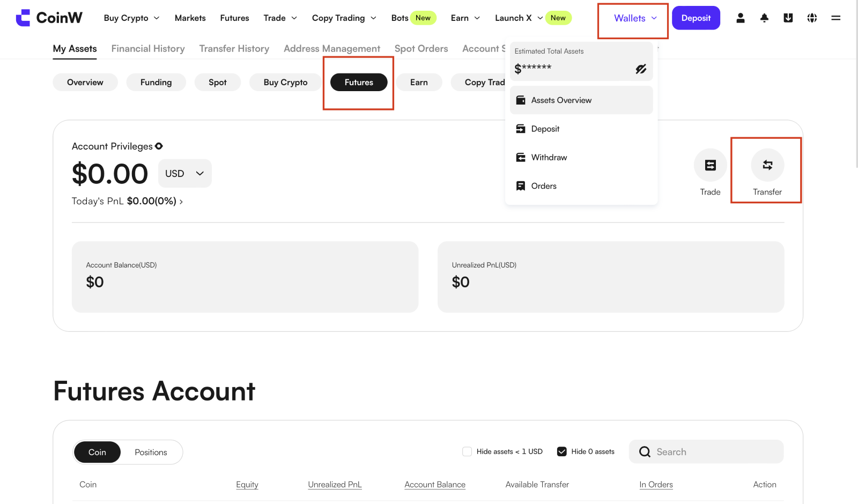The image size is (858, 504).
Task: Click the Deposit icon in Wallets menu
Action: point(520,129)
